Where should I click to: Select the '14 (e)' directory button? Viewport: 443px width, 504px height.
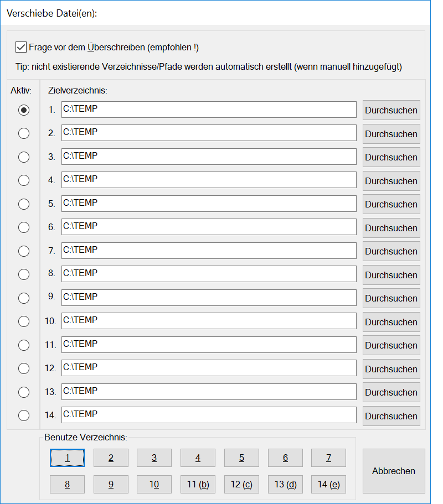click(328, 485)
